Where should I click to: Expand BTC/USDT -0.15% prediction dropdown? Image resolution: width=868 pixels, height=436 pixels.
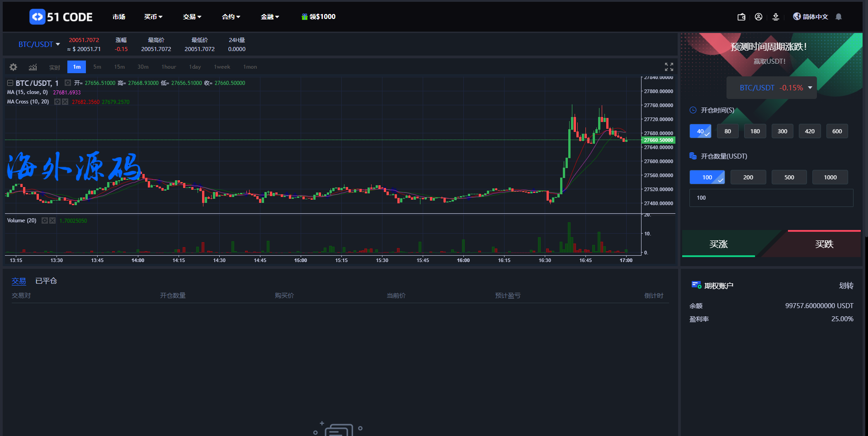tap(771, 88)
